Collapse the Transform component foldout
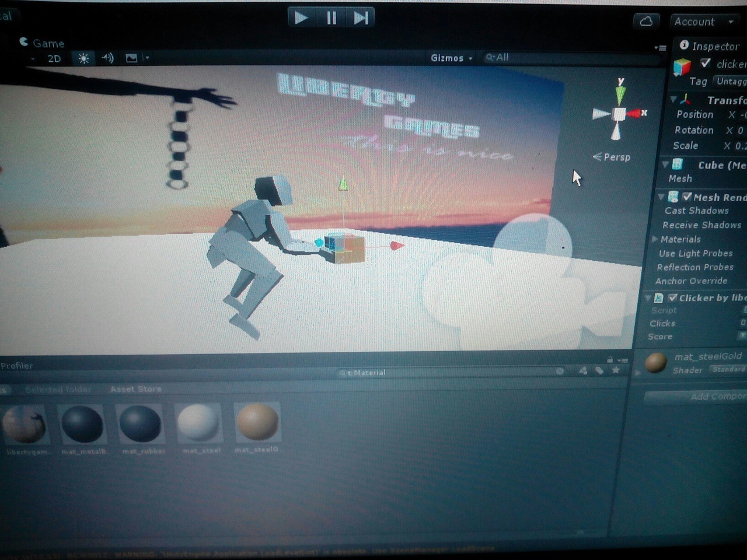This screenshot has height=560, width=747. 673,100
